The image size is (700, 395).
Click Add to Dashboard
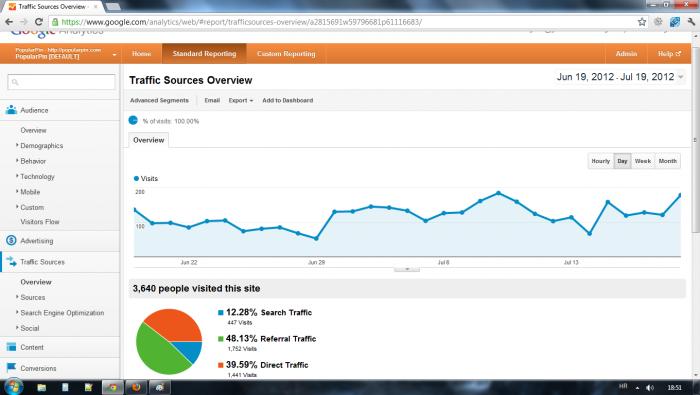point(288,100)
